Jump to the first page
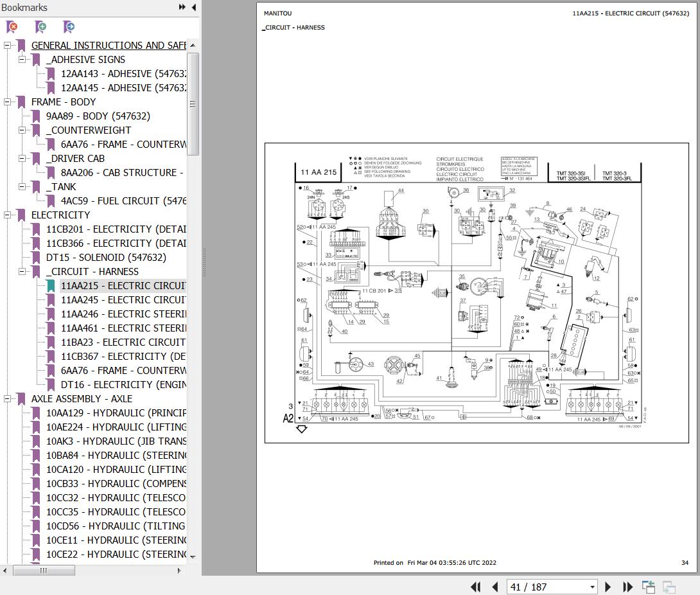Viewport: 700px width, 595px height. [476, 587]
